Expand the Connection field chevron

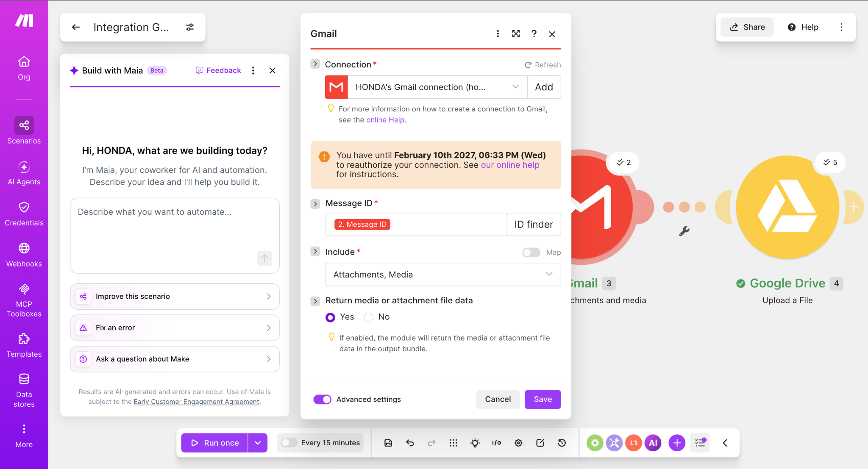[x=315, y=64]
